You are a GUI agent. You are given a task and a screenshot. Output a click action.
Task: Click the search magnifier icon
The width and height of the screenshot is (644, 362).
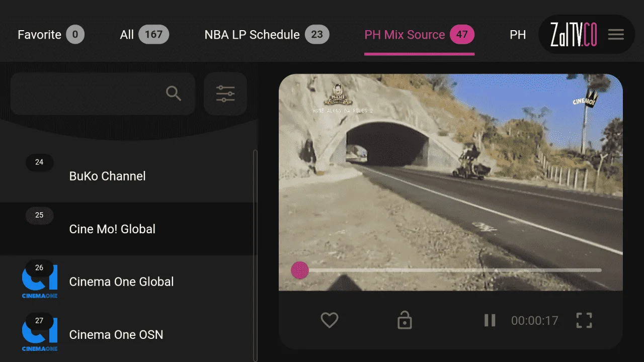174,94
